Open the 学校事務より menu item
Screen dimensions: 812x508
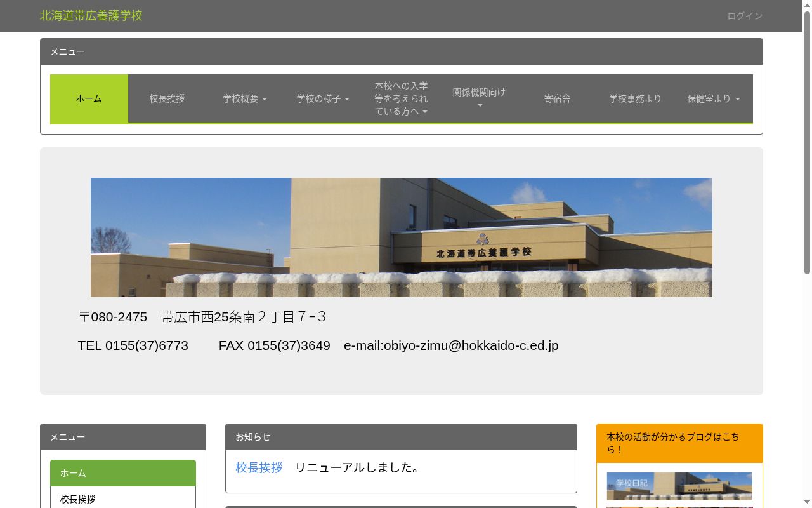635,98
